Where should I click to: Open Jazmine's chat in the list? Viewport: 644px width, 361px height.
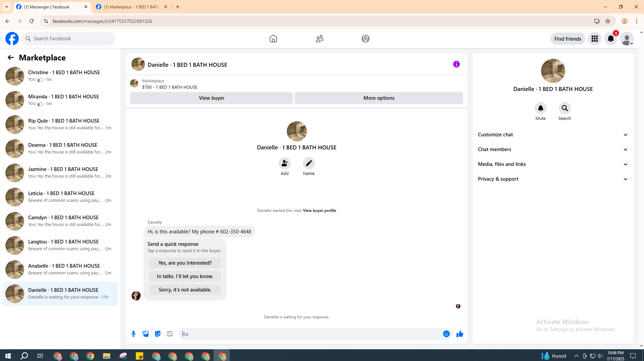coord(60,173)
